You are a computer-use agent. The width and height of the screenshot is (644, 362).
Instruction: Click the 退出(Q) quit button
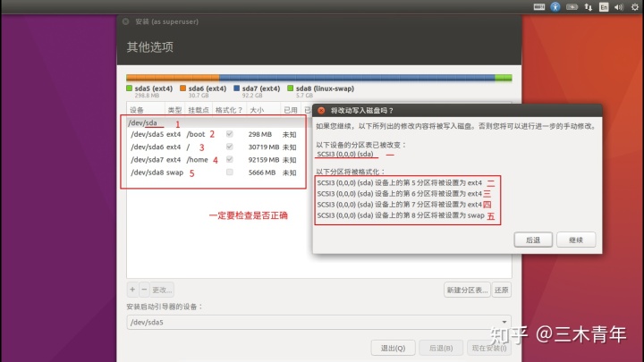click(x=393, y=348)
